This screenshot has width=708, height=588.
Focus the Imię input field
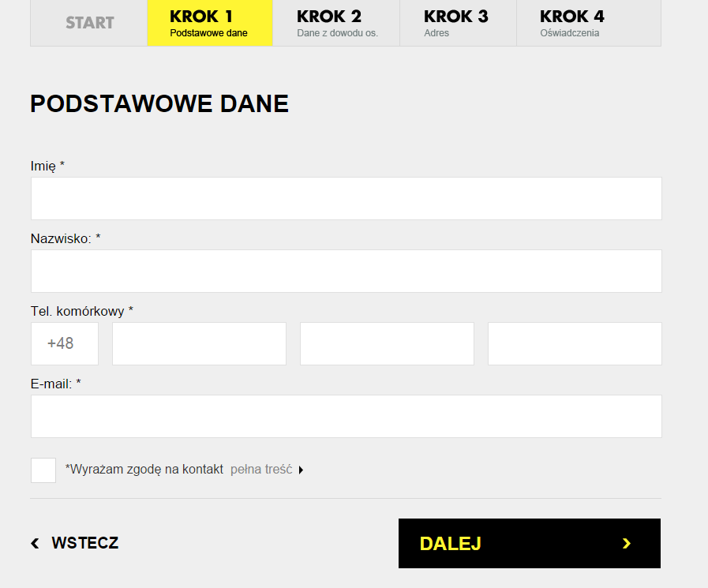(347, 199)
